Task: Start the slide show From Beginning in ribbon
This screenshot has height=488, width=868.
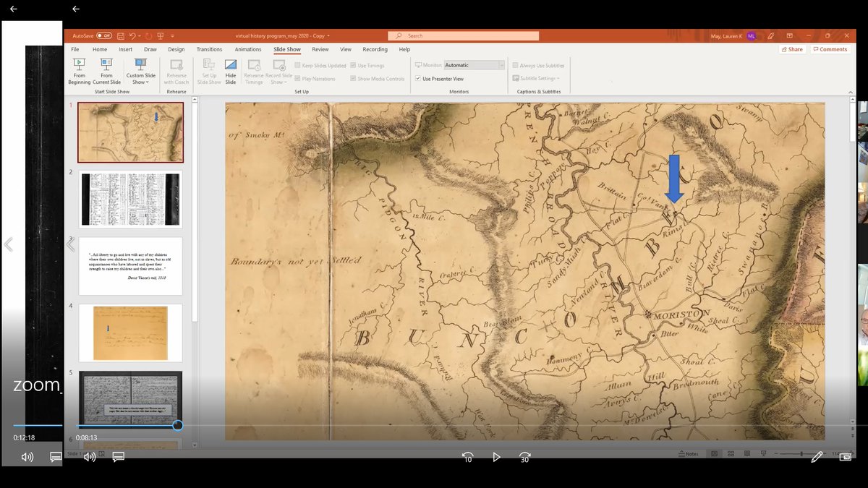Action: pyautogui.click(x=80, y=72)
